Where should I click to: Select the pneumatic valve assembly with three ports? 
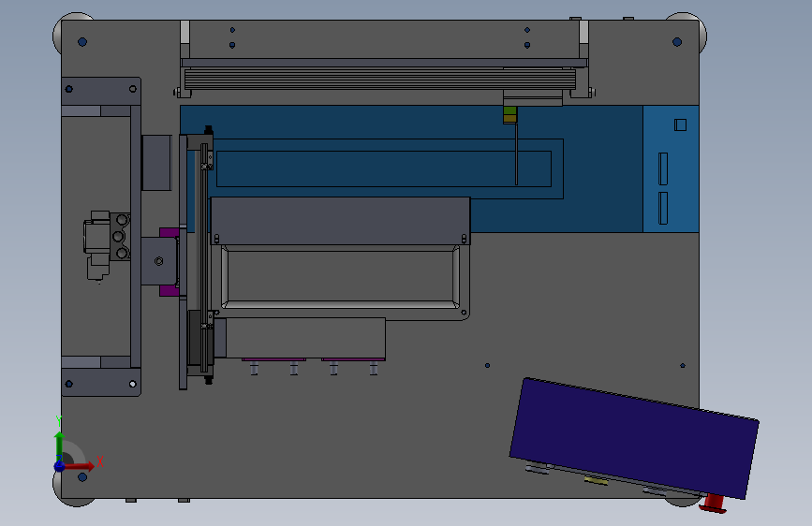(x=107, y=243)
